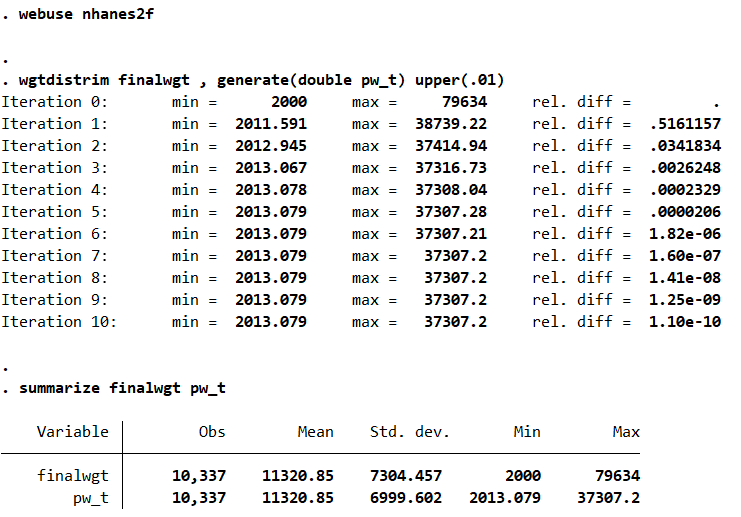Select rel. diff value 1.82e-06
Viewport: 741px width, 517px height.
click(x=685, y=234)
